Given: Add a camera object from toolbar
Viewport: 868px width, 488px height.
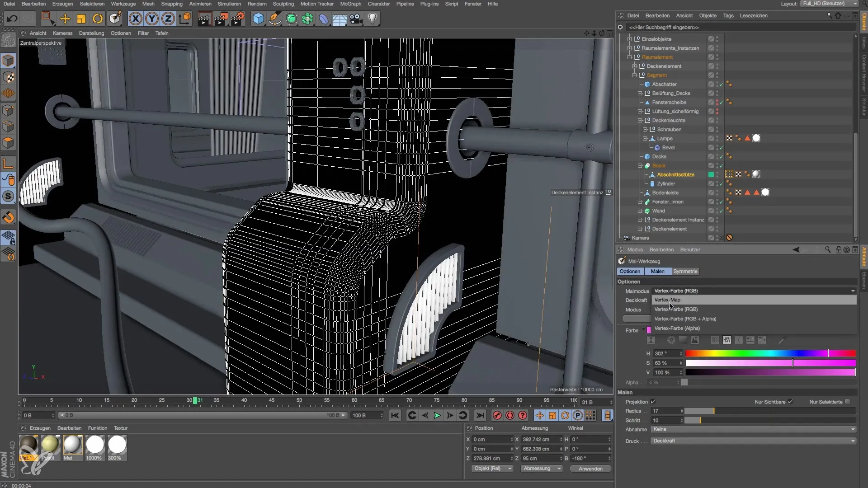Looking at the screenshot, I should (x=356, y=19).
